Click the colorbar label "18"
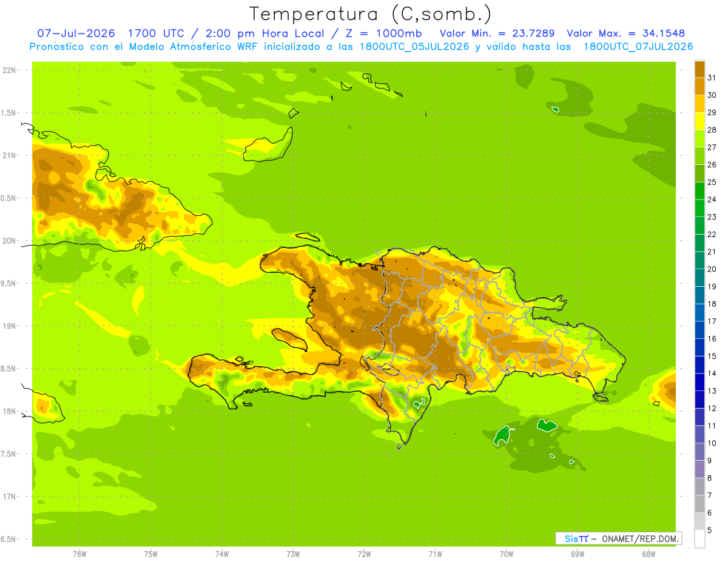The image size is (728, 562). click(712, 304)
